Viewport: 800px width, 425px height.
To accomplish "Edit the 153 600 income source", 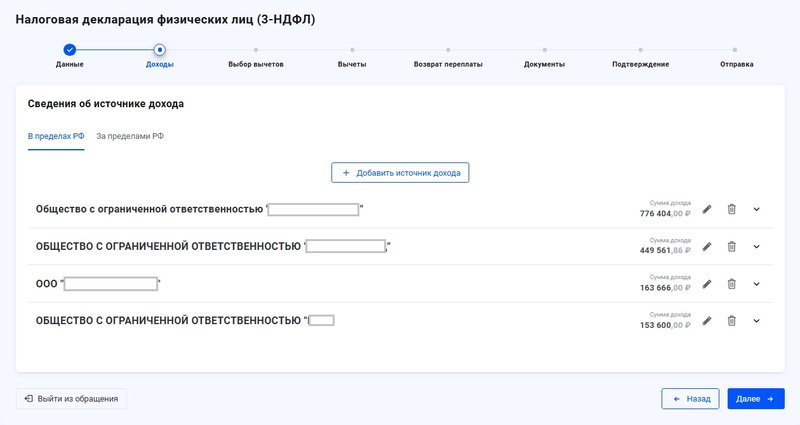I will (707, 321).
